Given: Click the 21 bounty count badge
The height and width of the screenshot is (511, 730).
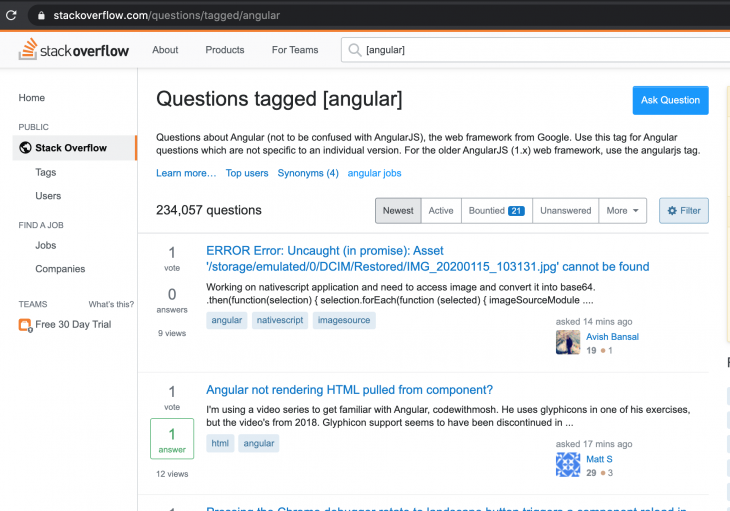Looking at the screenshot, I should [x=516, y=211].
